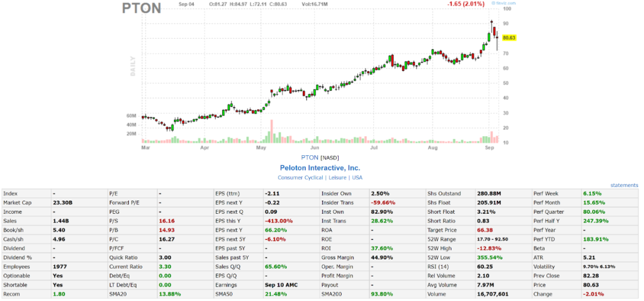
Task: Open the Consumer Cyclical sector link
Action: (x=300, y=177)
